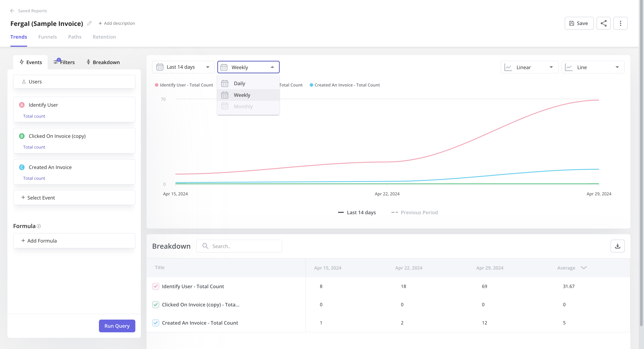Click the Breakdown panel icon
The height and width of the screenshot is (349, 644).
88,62
